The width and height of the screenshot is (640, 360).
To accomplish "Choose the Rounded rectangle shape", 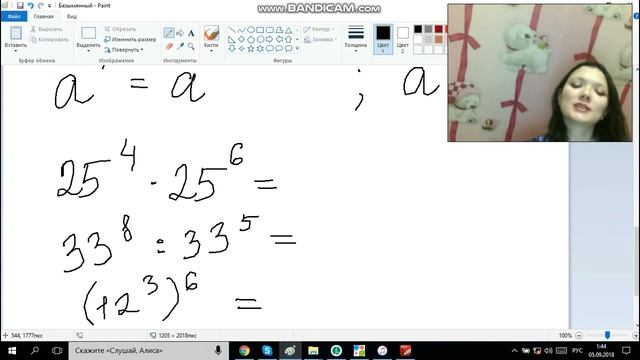I will click(x=270, y=30).
